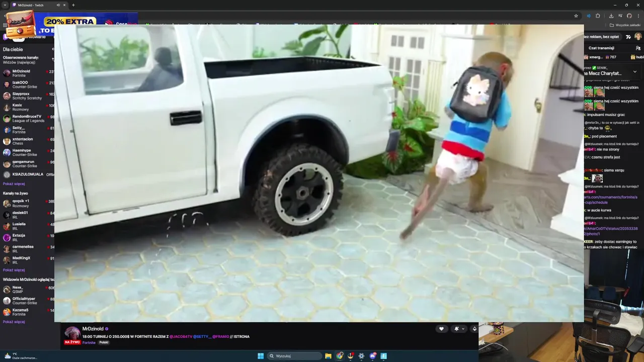Bookmark this page with star icon
Image resolution: width=644 pixels, height=362 pixels.
(x=576, y=16)
